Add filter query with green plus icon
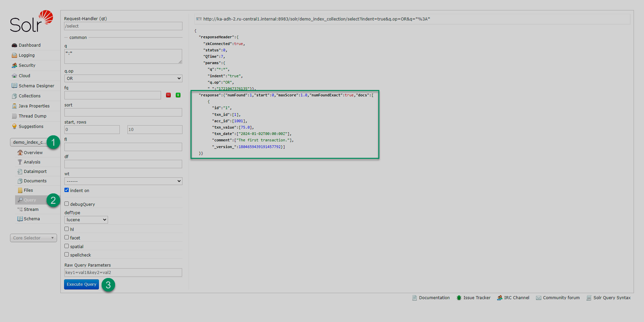644x322 pixels. tap(178, 95)
